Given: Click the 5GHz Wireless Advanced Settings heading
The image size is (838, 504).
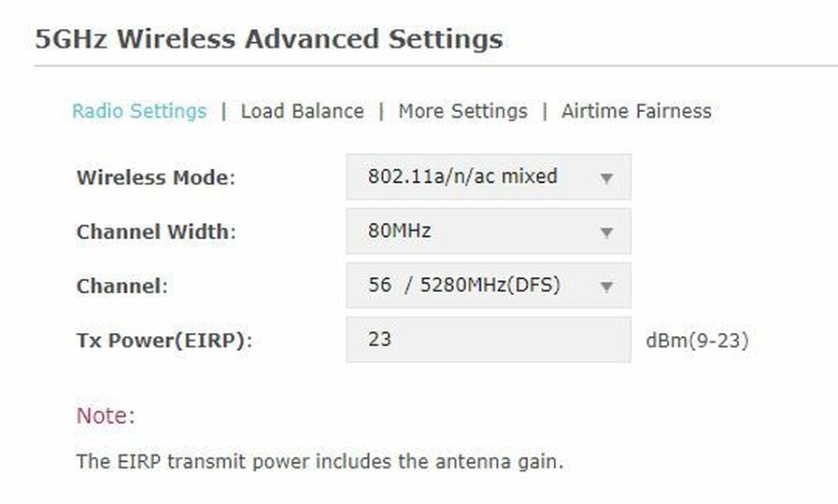Looking at the screenshot, I should (269, 40).
